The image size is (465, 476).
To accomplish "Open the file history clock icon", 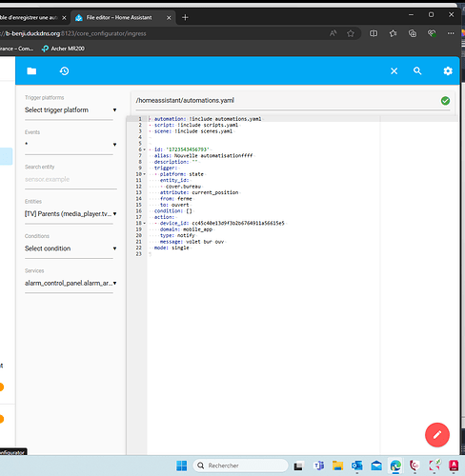I will (64, 71).
